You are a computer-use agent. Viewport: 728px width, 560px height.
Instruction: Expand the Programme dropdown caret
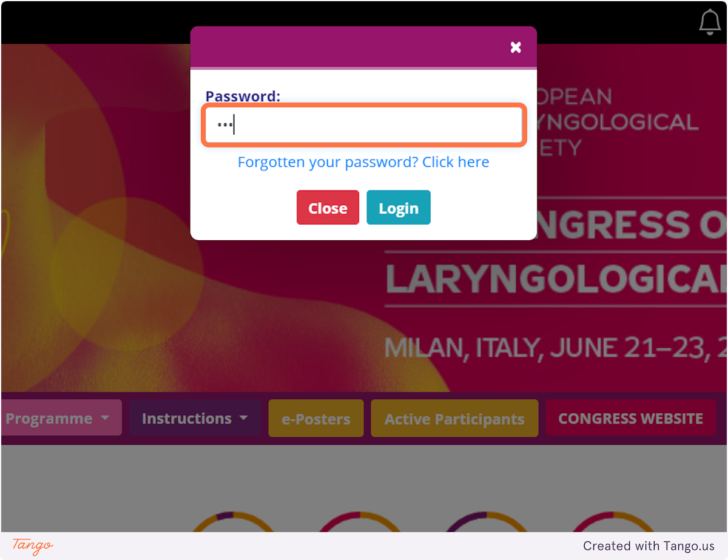click(105, 418)
